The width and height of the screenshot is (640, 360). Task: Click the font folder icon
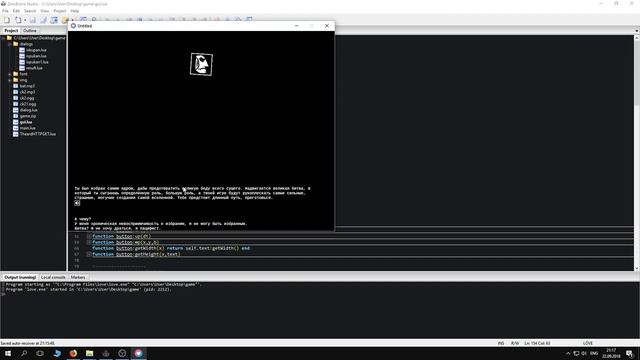(16, 74)
